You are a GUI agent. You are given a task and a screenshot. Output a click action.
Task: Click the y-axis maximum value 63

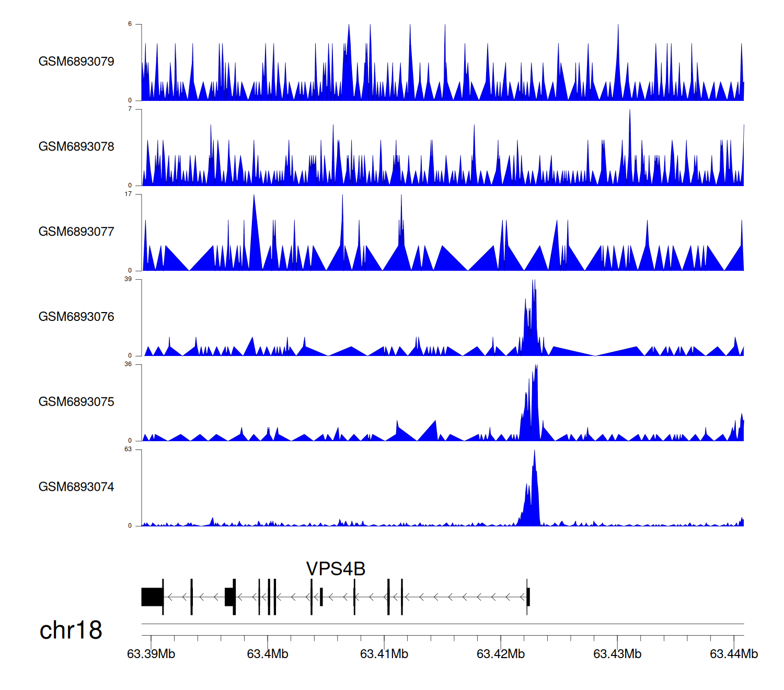coord(128,450)
